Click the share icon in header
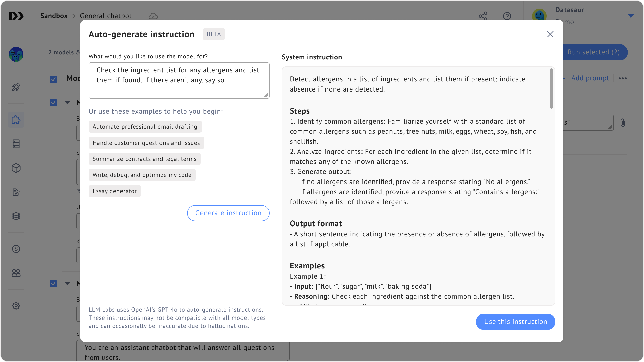Screen dimensions: 644x362 pos(483,16)
